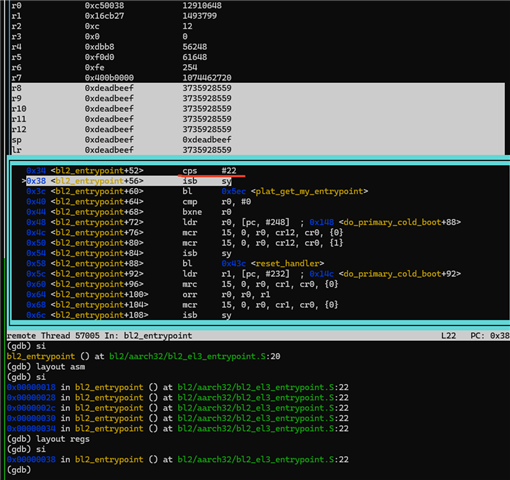Click address 0x00000028 in console output
The width and height of the screenshot is (510, 480).
pos(31,398)
